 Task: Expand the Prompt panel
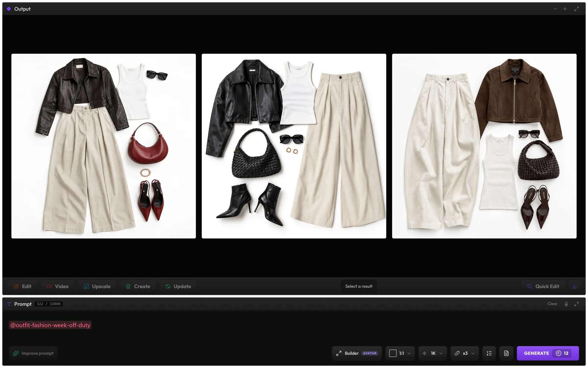(576, 304)
